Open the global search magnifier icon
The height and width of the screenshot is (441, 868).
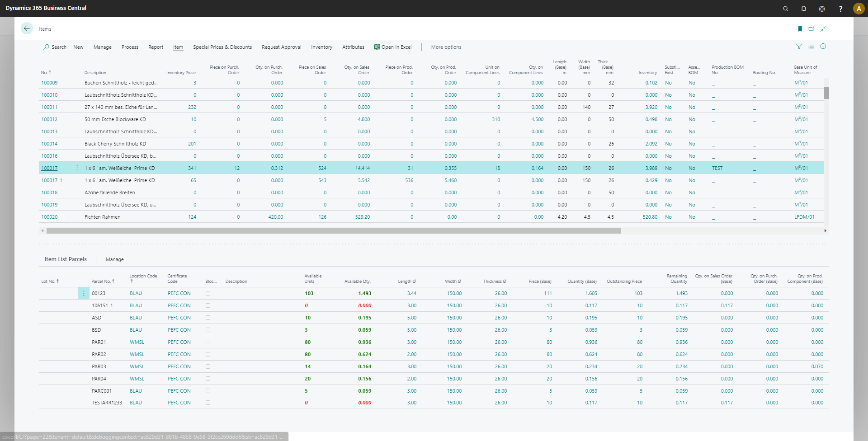pos(786,9)
